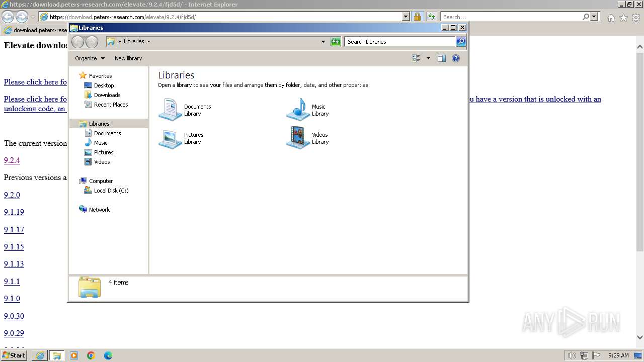Click the security lock icon in IE address bar
644x362 pixels.
pyautogui.click(x=417, y=17)
